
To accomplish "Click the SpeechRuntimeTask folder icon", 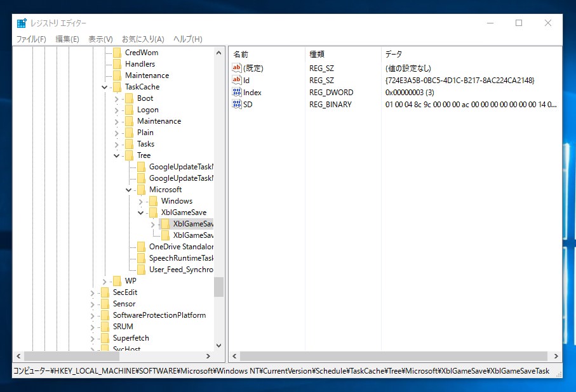I will coord(142,258).
